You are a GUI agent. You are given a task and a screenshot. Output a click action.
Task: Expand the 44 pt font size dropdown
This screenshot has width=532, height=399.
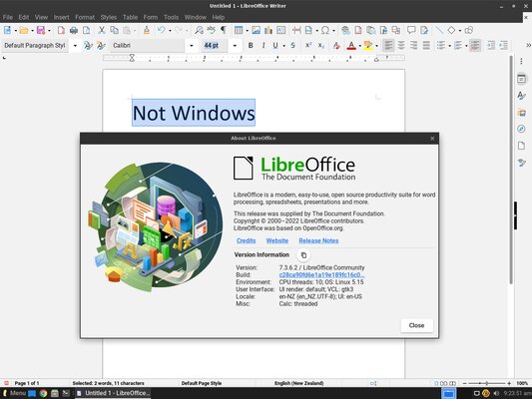coord(235,46)
